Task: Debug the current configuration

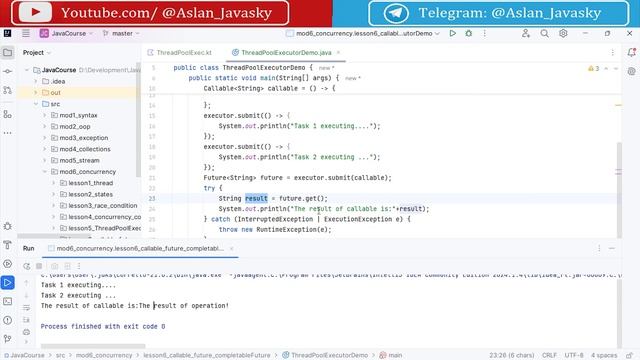Action: click(x=469, y=33)
